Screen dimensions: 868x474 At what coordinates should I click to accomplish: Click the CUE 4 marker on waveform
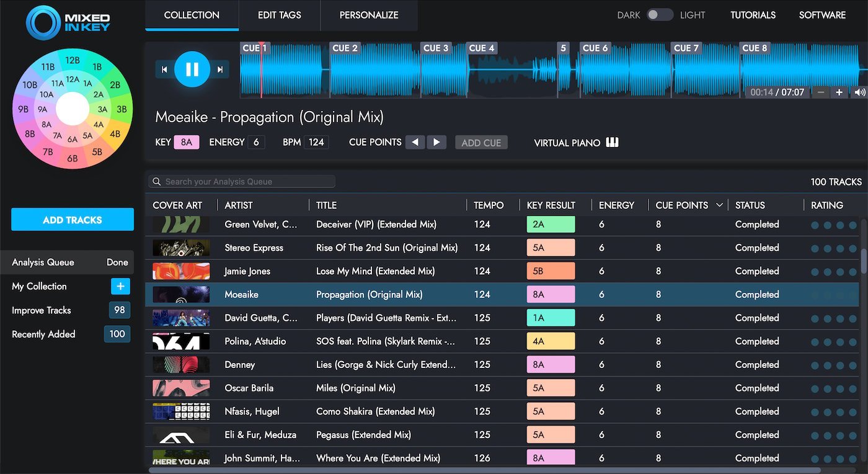click(x=482, y=48)
